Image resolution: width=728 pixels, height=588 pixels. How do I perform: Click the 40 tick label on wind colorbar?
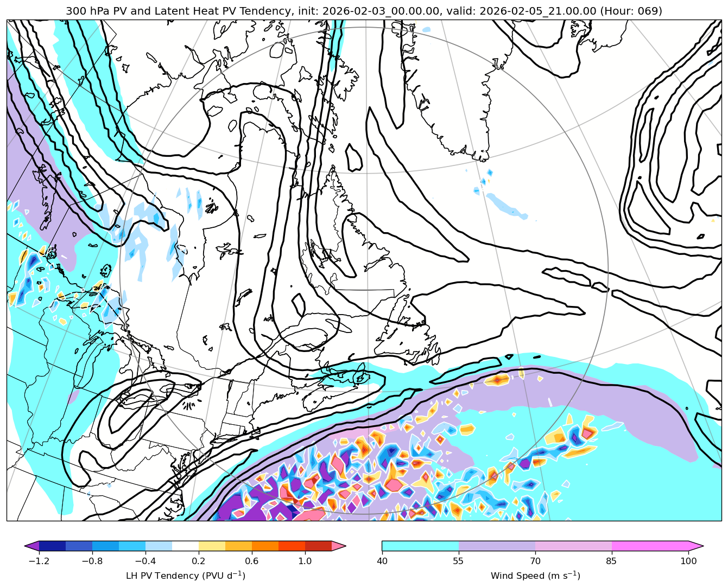(x=382, y=561)
